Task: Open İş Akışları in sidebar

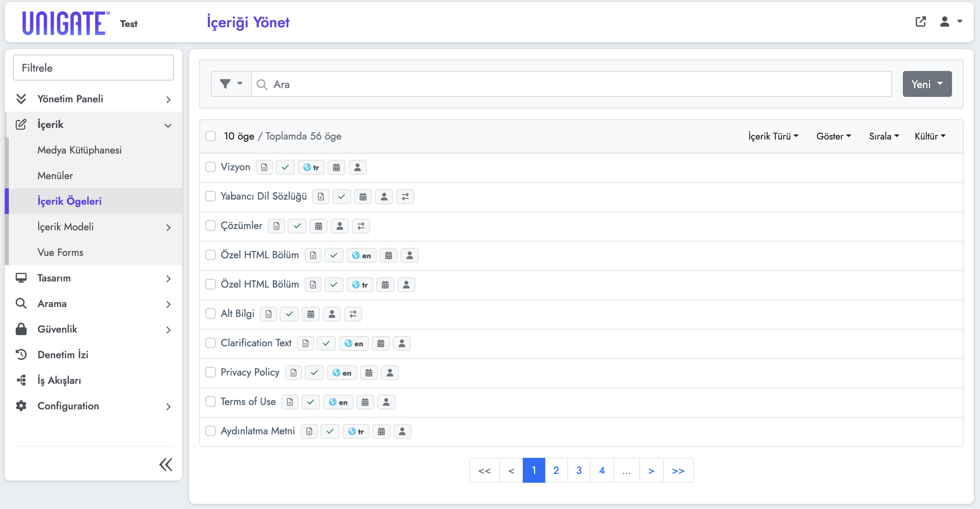Action: [x=93, y=380]
